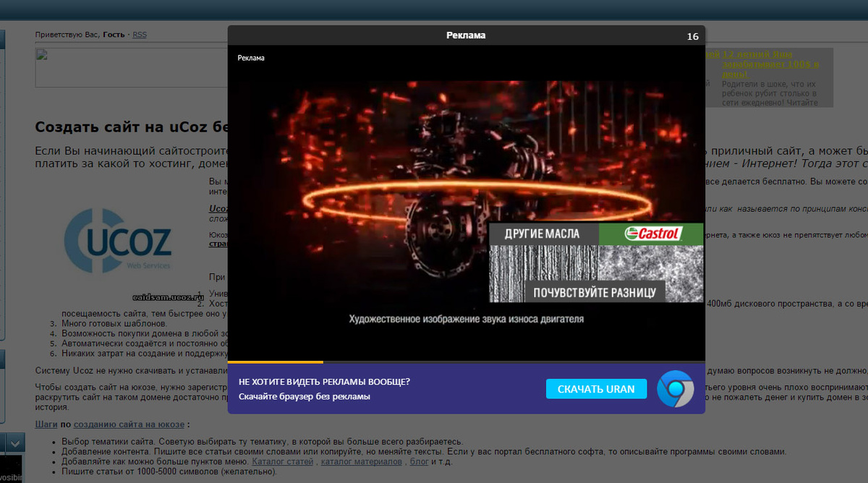Click the ПОЧУВСТВУЙТЕ РАЗНИЦУ banner
868x483 pixels.
click(595, 292)
